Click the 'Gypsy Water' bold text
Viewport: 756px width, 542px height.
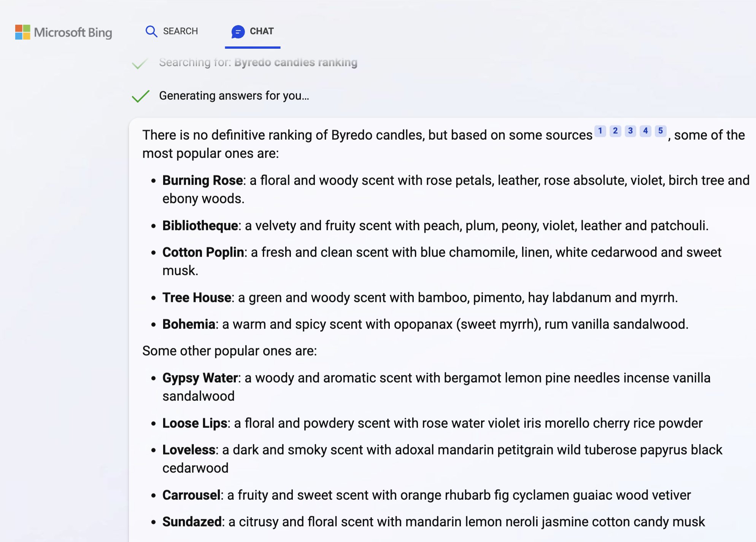[200, 378]
